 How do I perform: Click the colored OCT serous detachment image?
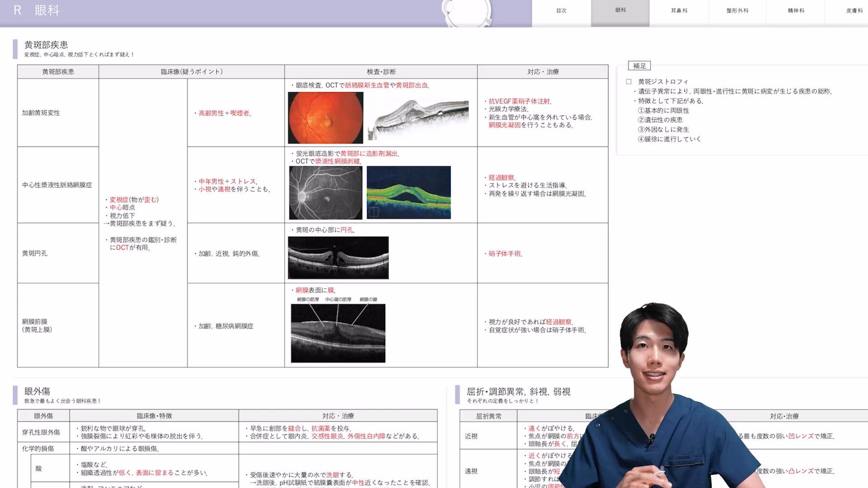[x=409, y=192]
